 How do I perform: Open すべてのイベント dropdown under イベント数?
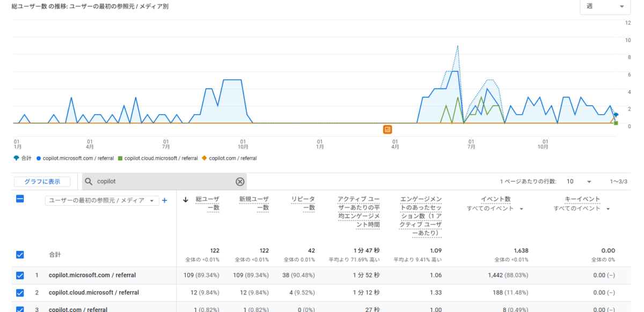point(495,209)
